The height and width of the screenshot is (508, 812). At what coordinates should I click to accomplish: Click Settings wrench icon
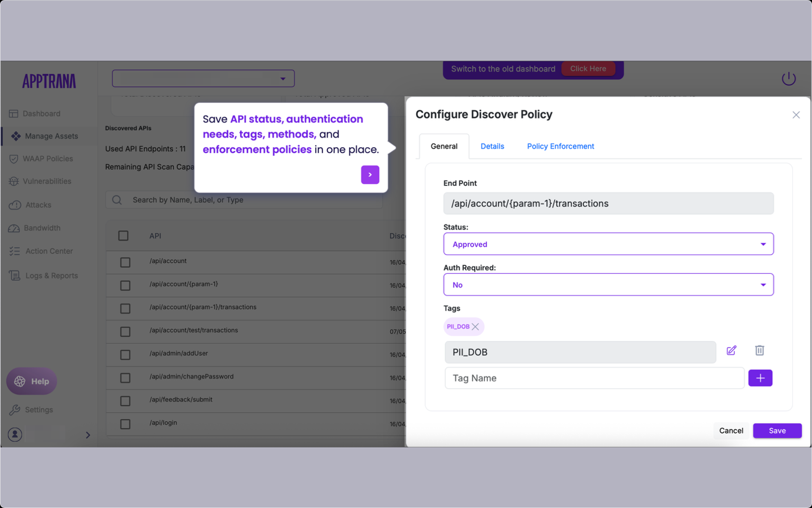[x=15, y=410]
